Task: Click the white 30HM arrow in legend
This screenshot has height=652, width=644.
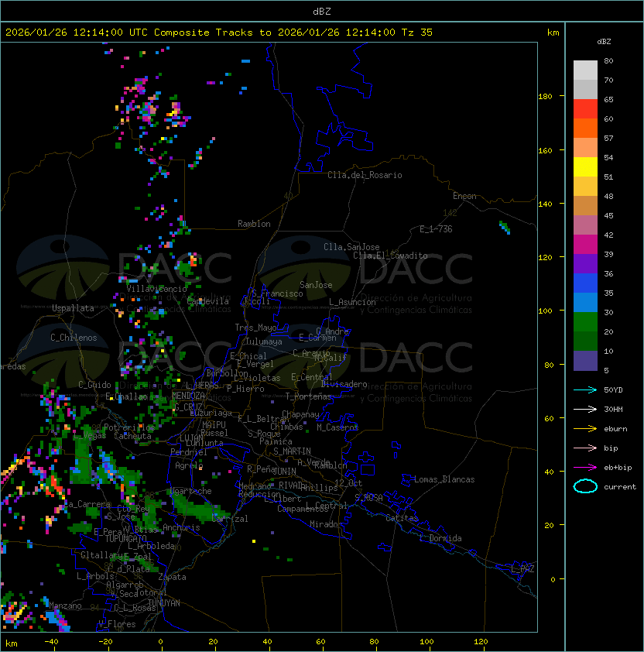Action: pos(585,409)
